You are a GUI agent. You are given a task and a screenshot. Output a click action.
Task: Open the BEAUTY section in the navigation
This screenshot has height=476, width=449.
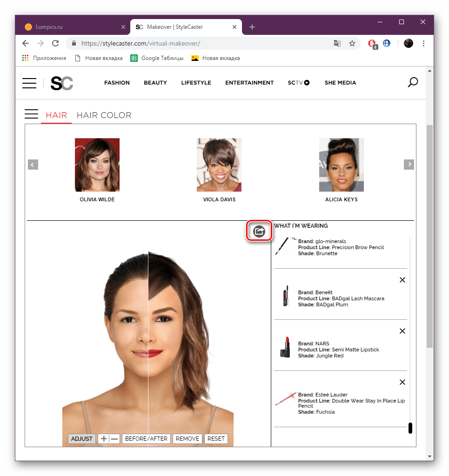coord(155,83)
